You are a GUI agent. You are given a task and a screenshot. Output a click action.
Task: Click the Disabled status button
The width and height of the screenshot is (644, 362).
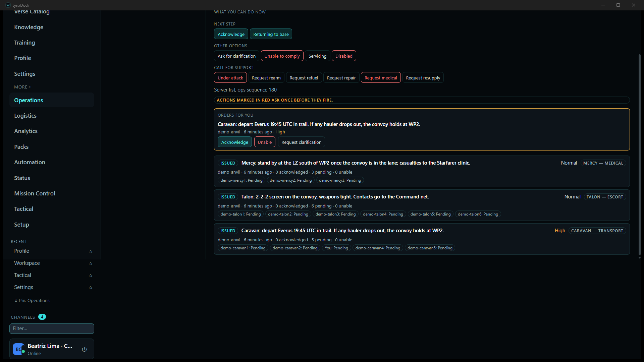coord(344,56)
